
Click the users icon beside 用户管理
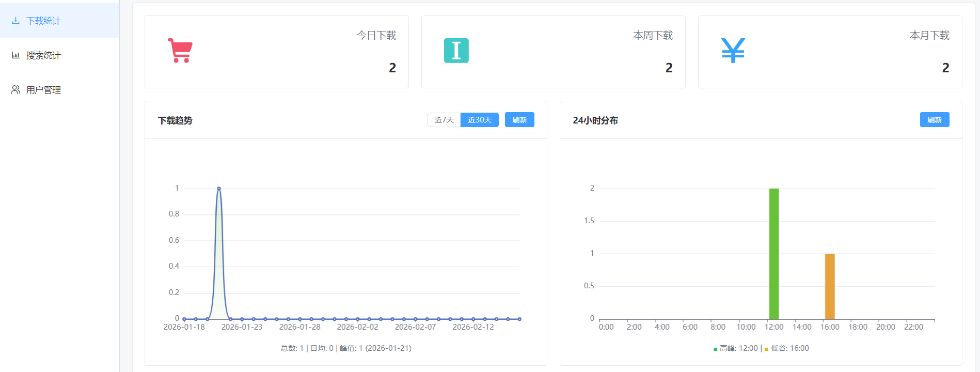pos(15,90)
